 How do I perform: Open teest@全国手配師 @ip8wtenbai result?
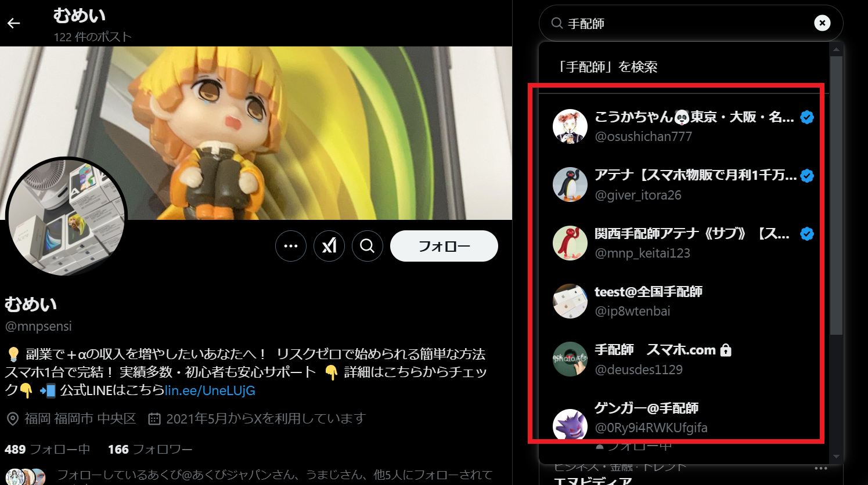(684, 301)
